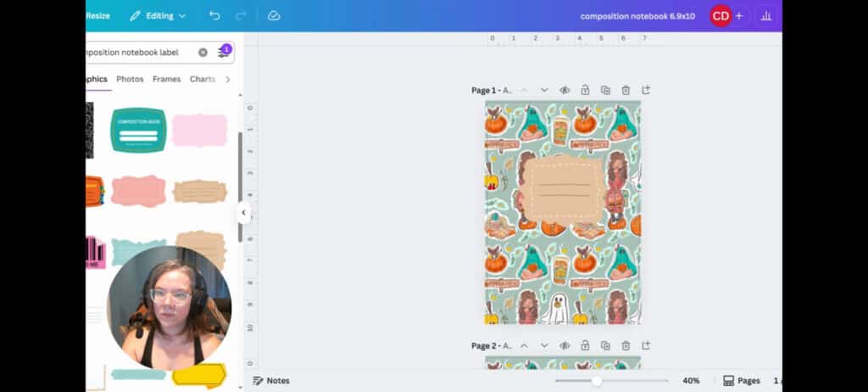Open the Notes panel
This screenshot has height=392, width=868.
(x=271, y=381)
